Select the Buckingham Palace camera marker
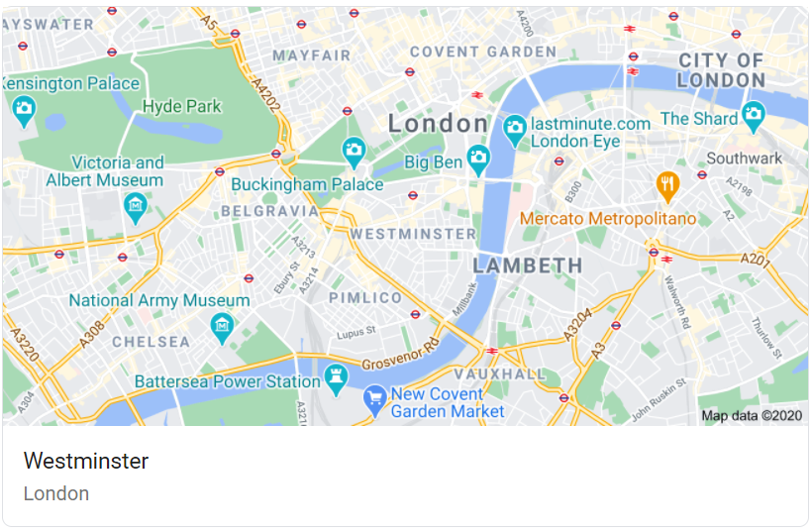Screen dimensions: 812x532 tap(354, 153)
